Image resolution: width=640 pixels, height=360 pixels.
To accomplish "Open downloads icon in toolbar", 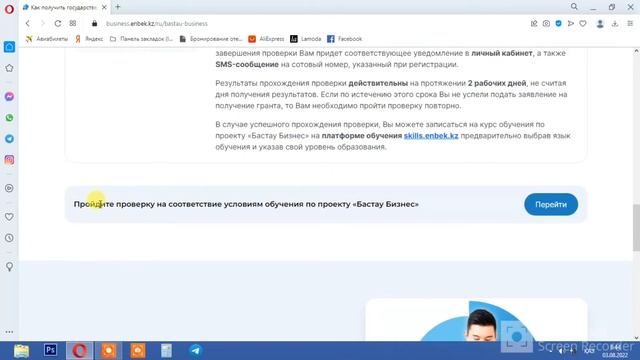I will tap(615, 24).
